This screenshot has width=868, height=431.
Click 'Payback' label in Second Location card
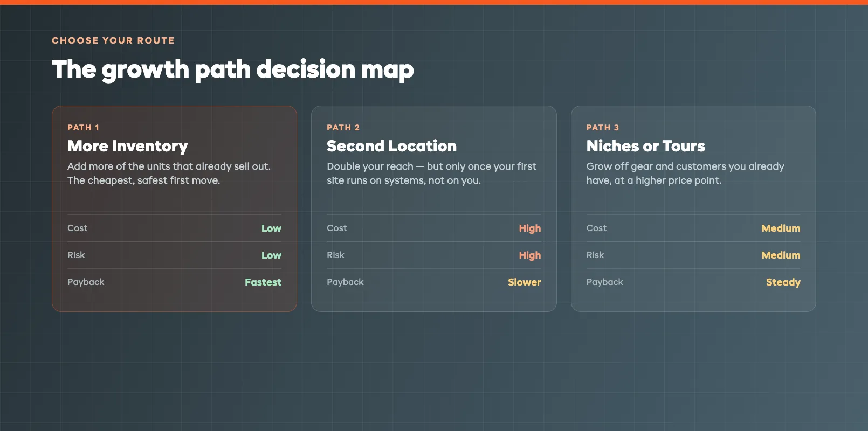(345, 282)
